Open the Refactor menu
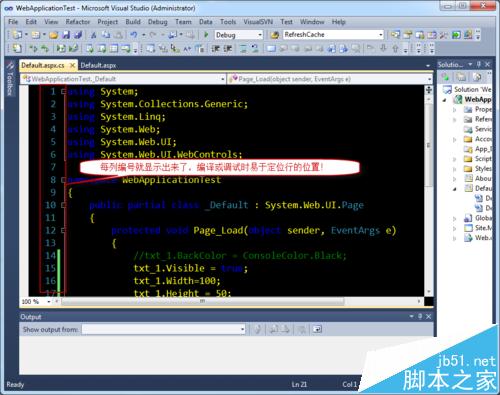Image resolution: width=500 pixels, height=395 pixels. pyautogui.click(x=78, y=22)
